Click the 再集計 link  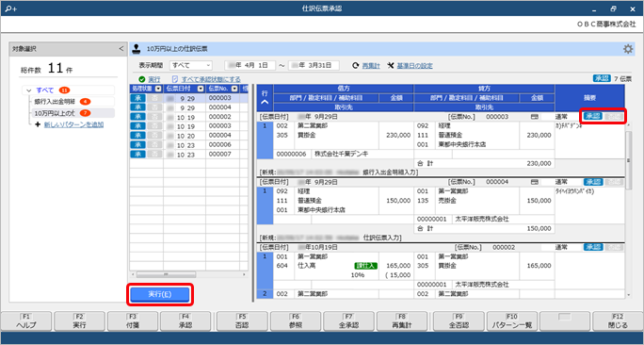371,66
